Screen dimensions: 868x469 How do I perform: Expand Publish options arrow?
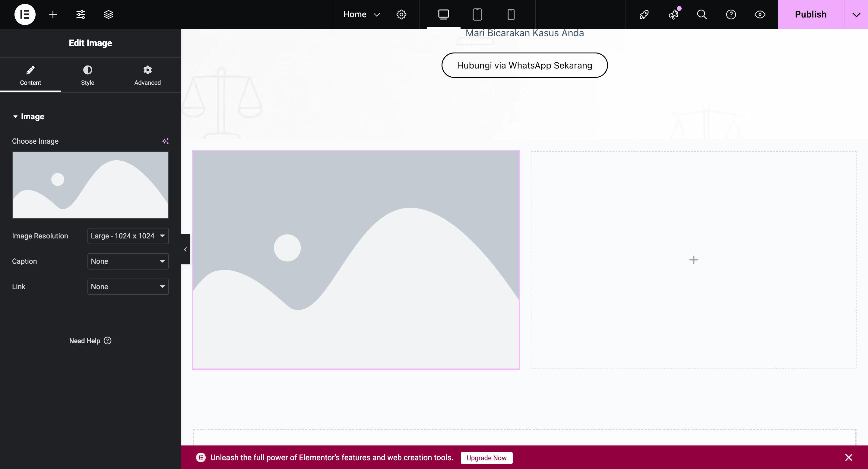click(856, 14)
